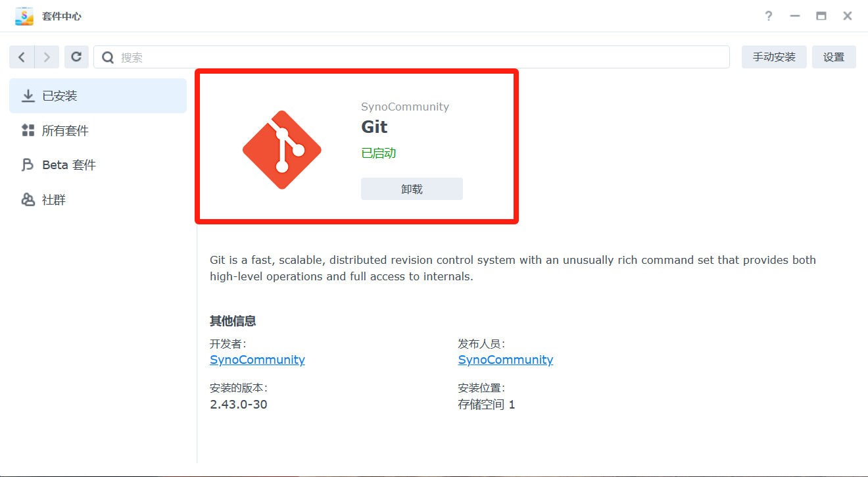Image resolution: width=868 pixels, height=477 pixels.
Task: Go forward using the right arrow
Action: pos(47,57)
